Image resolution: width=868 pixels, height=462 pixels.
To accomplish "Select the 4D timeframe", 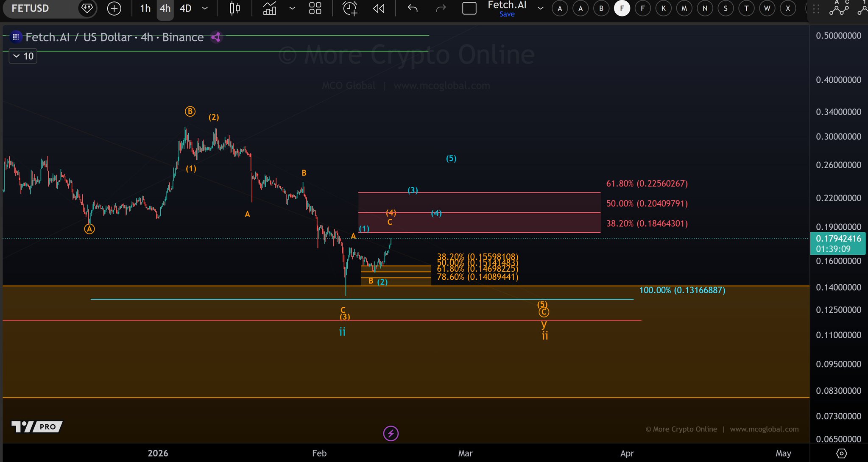I will pyautogui.click(x=185, y=8).
